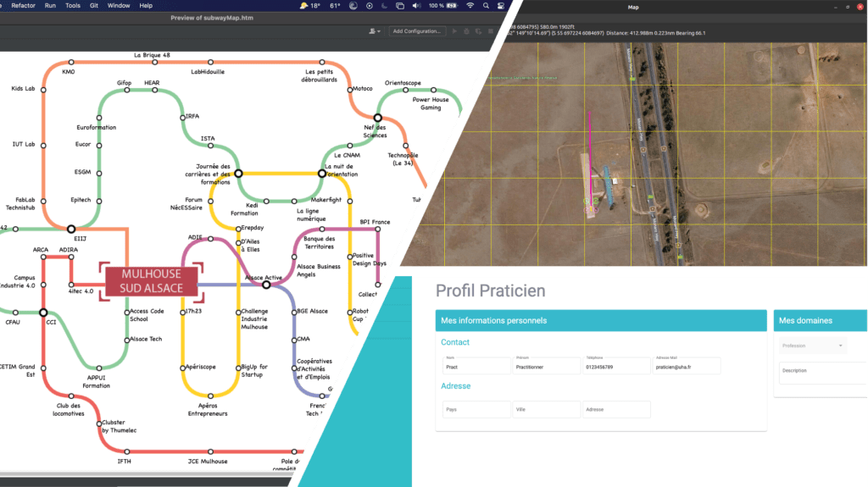Click the 'Access Code School' label
This screenshot has width=868, height=487.
[x=147, y=315]
